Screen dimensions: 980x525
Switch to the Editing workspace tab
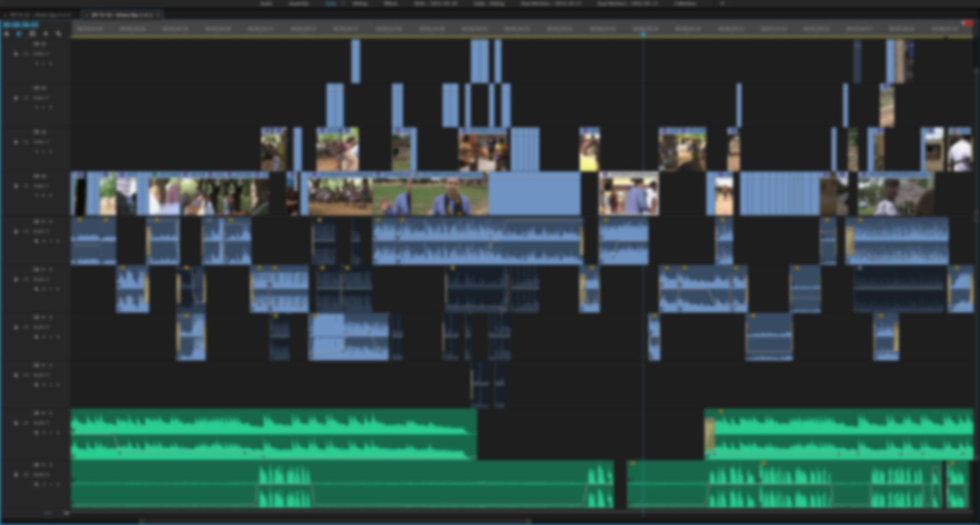360,4
